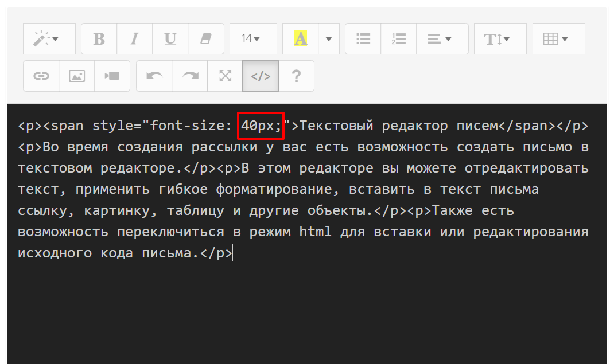Viewport: 614px width, 364px height.
Task: Toggle italic formatting
Action: (134, 39)
